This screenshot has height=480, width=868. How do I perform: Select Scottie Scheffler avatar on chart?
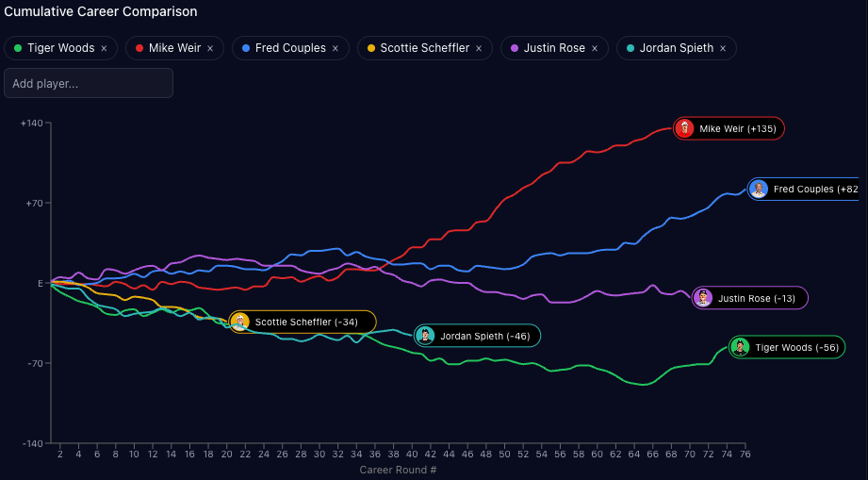(x=240, y=322)
